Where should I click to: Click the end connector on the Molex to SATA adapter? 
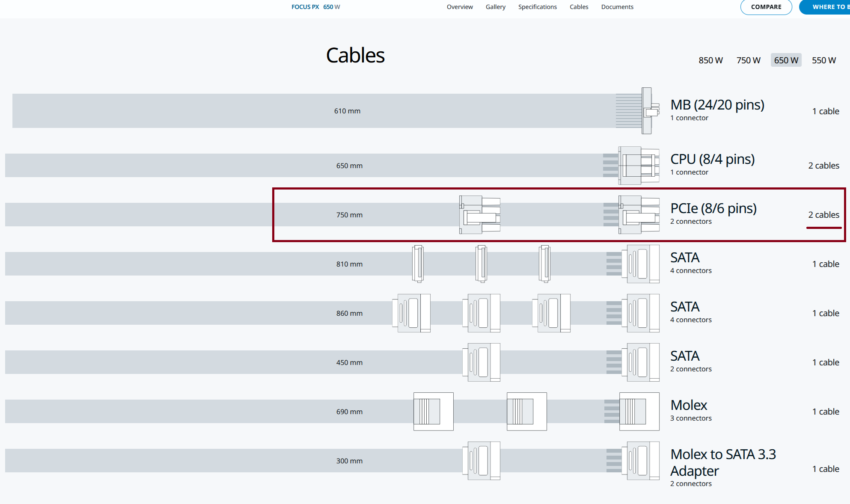pos(640,461)
